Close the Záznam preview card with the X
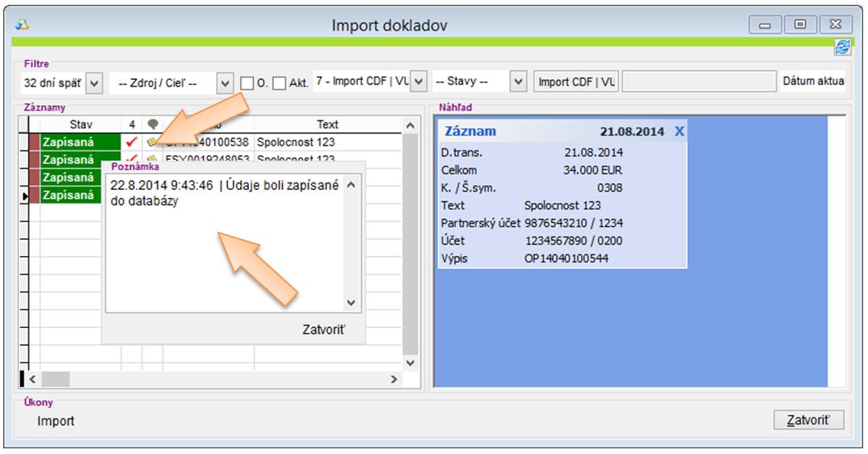 [679, 132]
